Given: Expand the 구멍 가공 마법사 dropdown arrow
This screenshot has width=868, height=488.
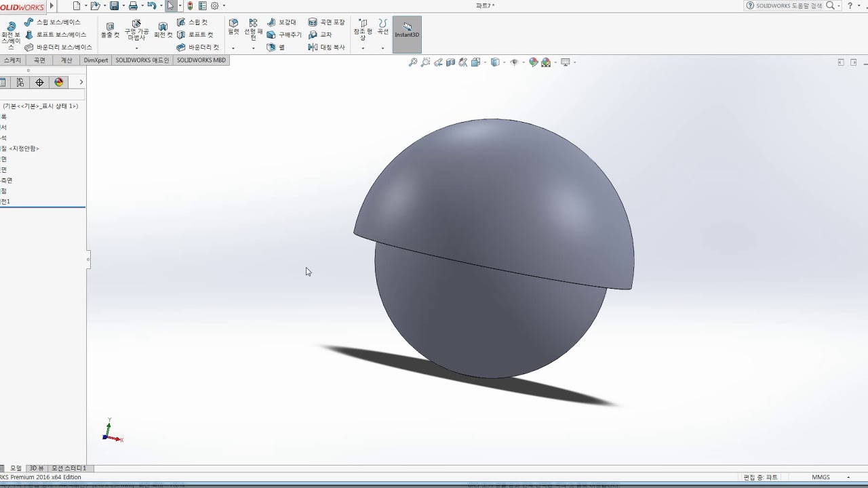Looking at the screenshot, I should 136,49.
